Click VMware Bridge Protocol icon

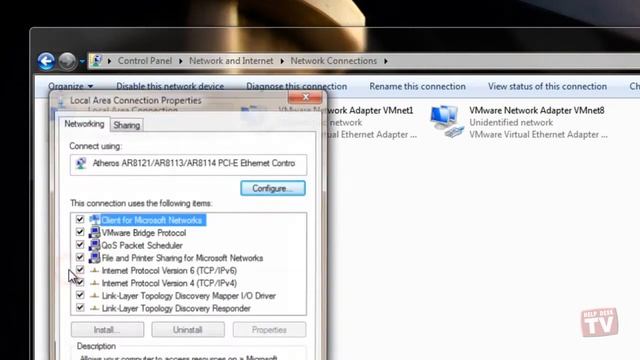(94, 233)
